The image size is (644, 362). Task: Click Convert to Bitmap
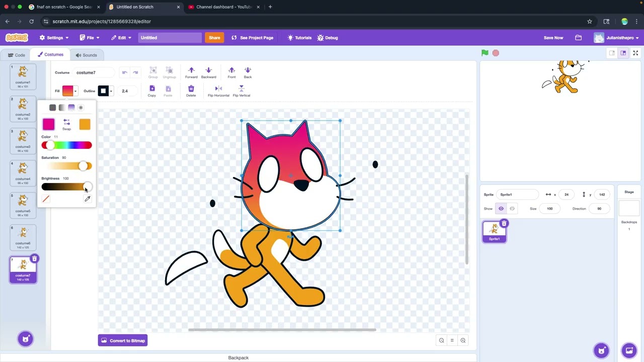pos(123,340)
